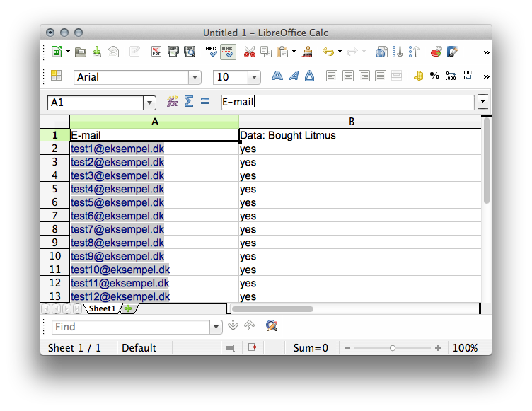Open the Find history dropdown arrow
The width and height of the screenshot is (532, 411).
tap(216, 327)
